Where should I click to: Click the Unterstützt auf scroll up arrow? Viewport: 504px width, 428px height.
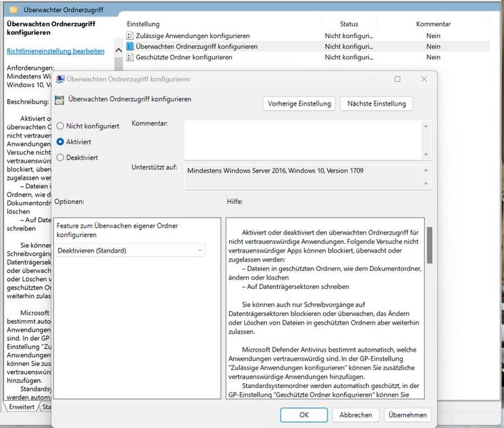click(426, 170)
